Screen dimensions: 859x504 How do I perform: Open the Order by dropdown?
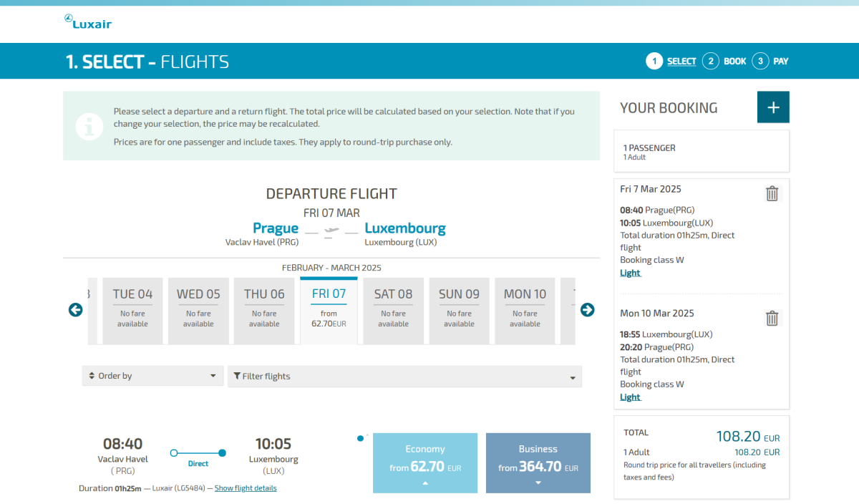point(152,376)
